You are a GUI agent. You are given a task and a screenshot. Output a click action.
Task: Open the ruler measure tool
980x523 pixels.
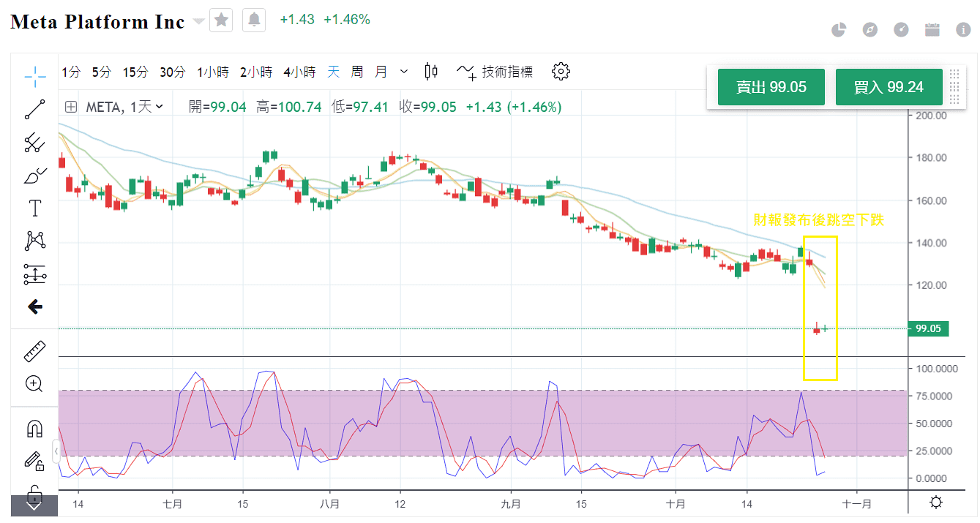34,351
